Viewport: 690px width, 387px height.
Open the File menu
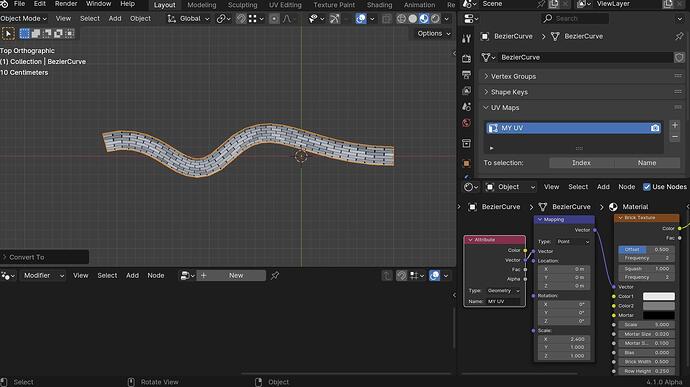coord(19,4)
